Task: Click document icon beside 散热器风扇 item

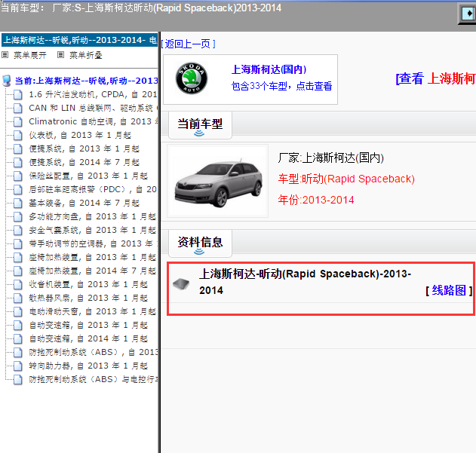Action: (18, 298)
